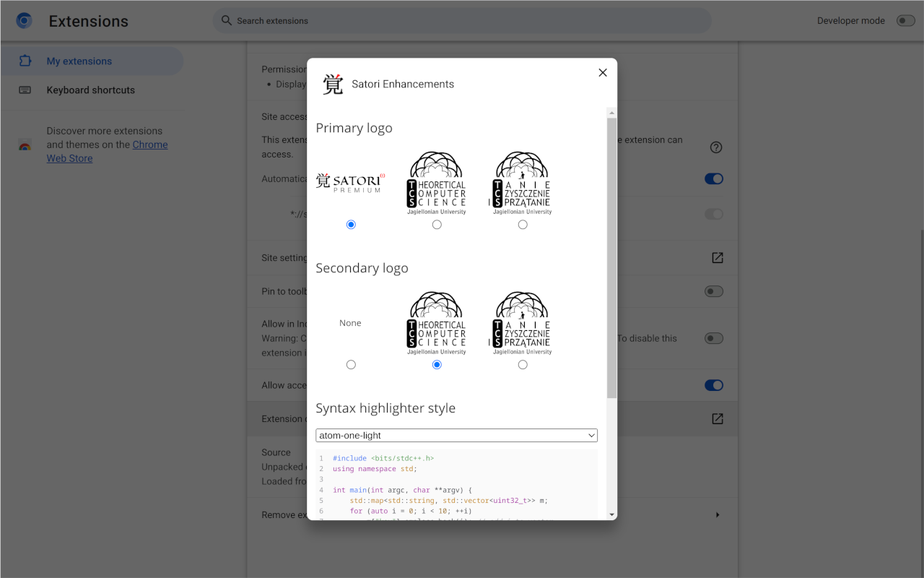Click dialog scrollbar up arrow
924x578 pixels.
tap(612, 113)
